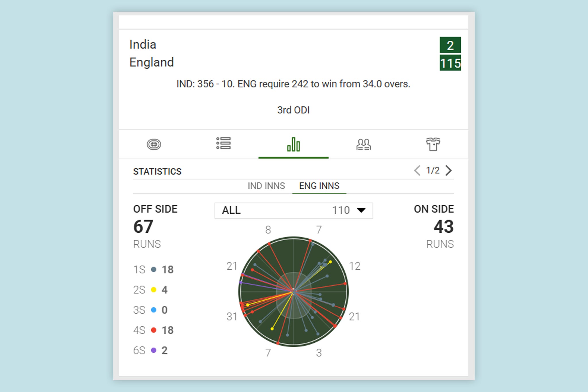Click the dropdown arrow next to 110
The width and height of the screenshot is (588, 392).
pyautogui.click(x=361, y=210)
